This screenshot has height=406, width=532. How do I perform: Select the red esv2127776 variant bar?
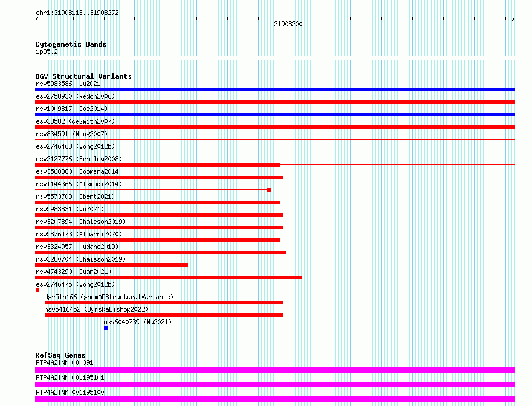158,165
